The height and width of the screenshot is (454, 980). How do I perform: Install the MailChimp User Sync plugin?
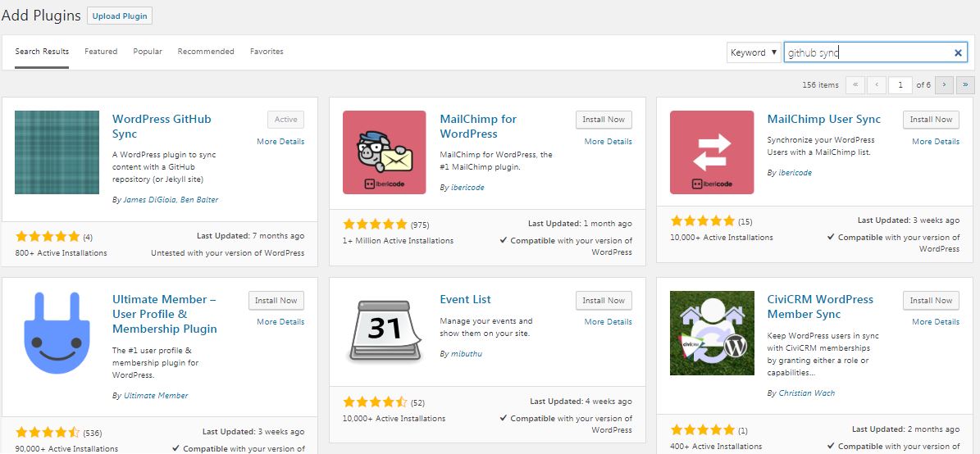[x=932, y=120]
